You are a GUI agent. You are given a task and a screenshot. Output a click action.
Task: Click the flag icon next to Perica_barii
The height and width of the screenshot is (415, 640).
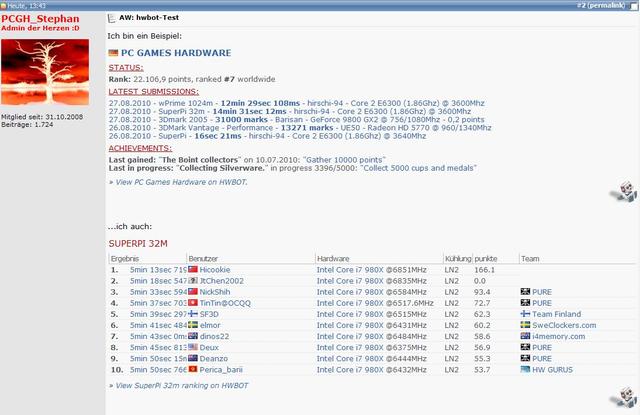193,368
